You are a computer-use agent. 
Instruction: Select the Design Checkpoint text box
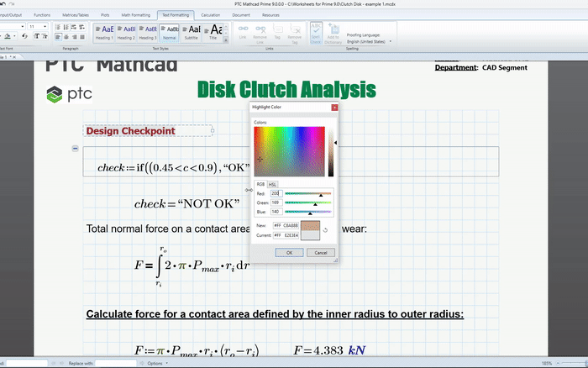click(x=148, y=131)
